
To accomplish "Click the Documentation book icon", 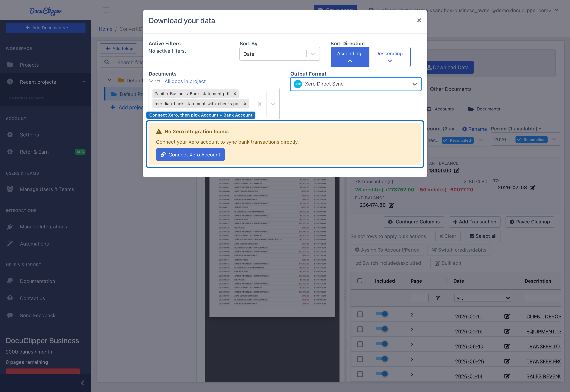I will [x=10, y=281].
